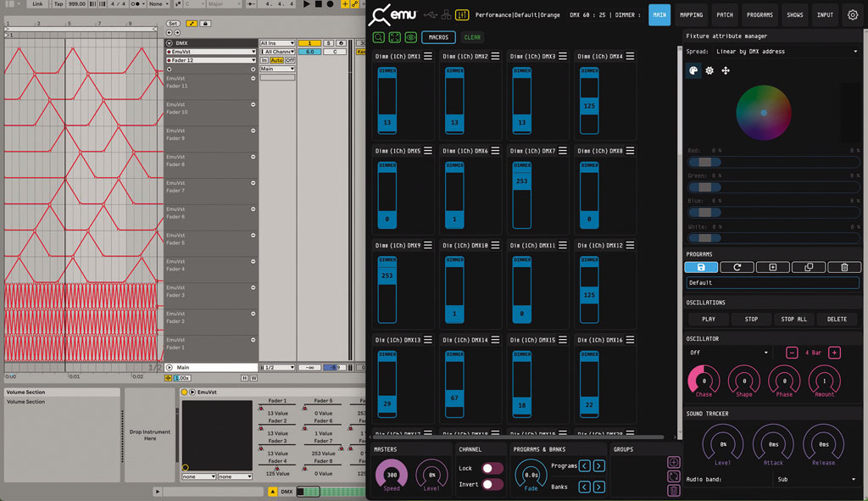Open the settings gear in EMU header

click(853, 15)
